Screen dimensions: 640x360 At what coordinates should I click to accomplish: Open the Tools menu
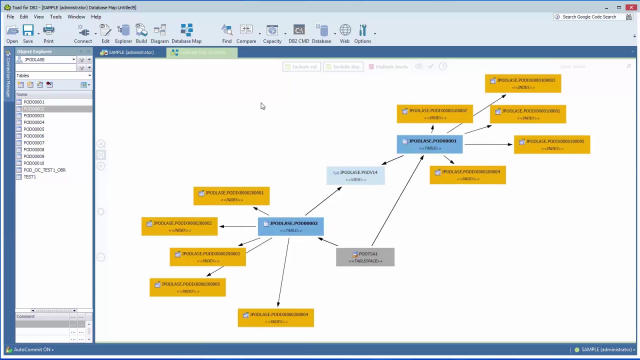point(56,17)
